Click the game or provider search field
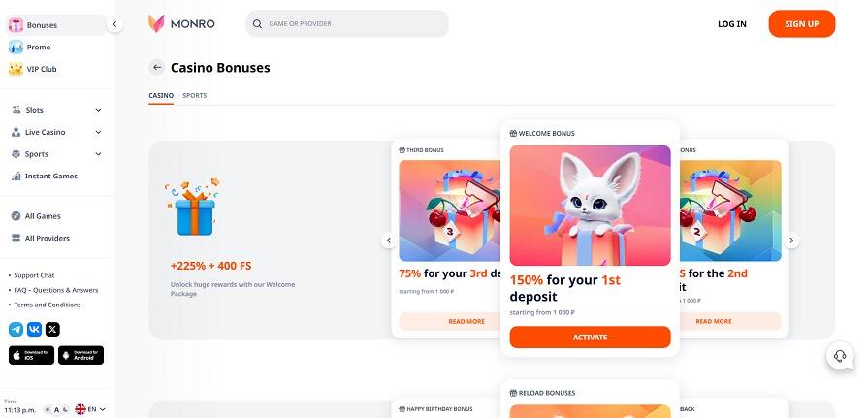Viewport: 868px width, 418px height. pos(347,23)
